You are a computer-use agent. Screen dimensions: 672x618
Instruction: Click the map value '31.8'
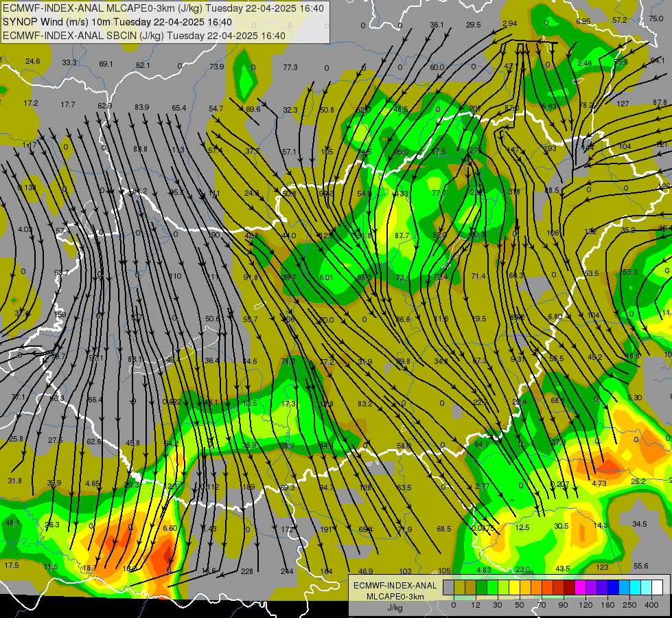[14, 481]
